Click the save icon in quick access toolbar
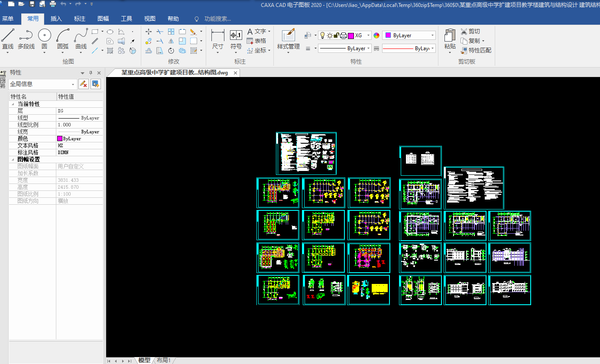The image size is (600, 364). 32,4
